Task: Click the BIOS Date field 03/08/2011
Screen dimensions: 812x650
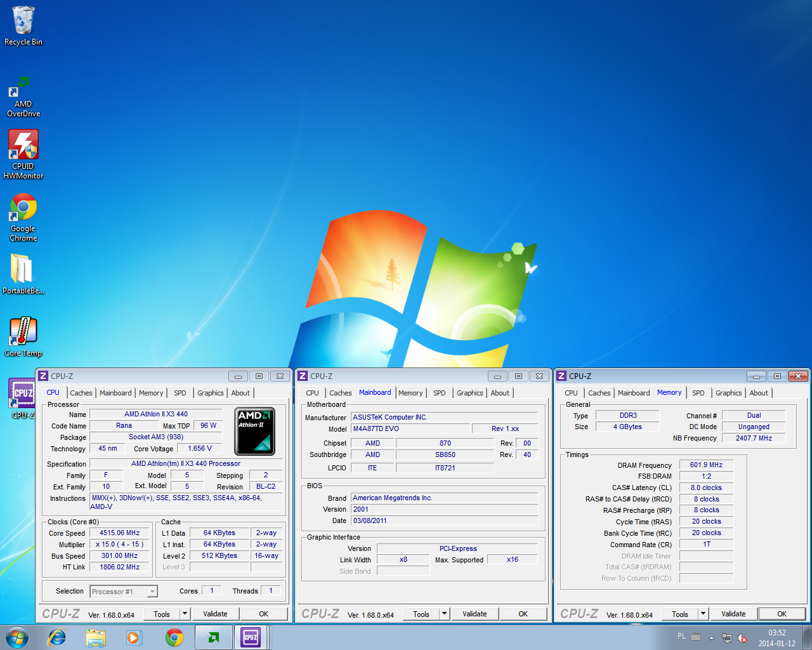Action: point(445,521)
